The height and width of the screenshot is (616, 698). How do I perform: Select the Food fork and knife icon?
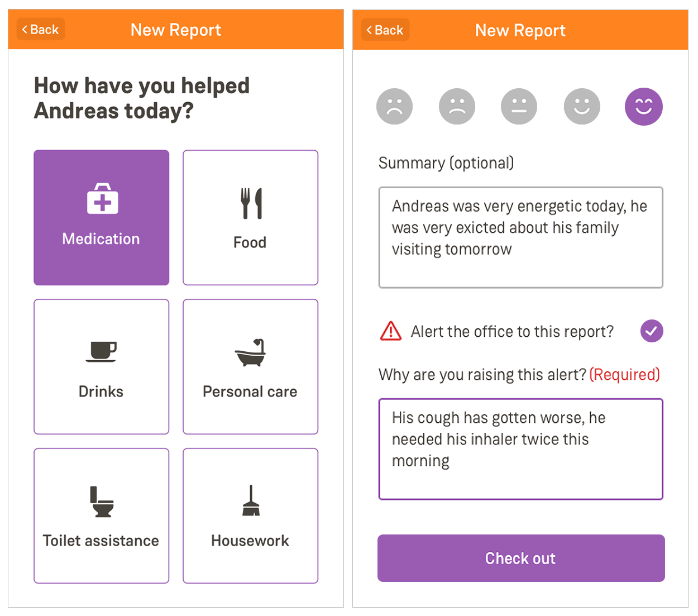[251, 203]
